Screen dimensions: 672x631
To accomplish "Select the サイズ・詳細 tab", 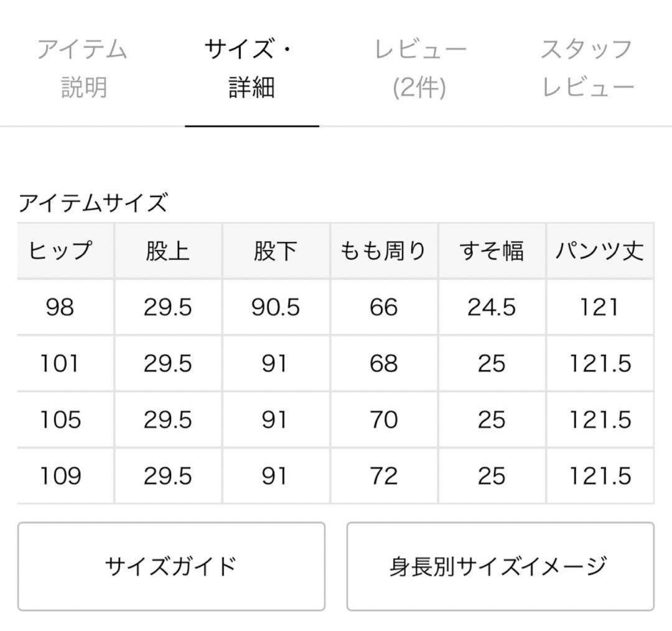I will coord(251,68).
